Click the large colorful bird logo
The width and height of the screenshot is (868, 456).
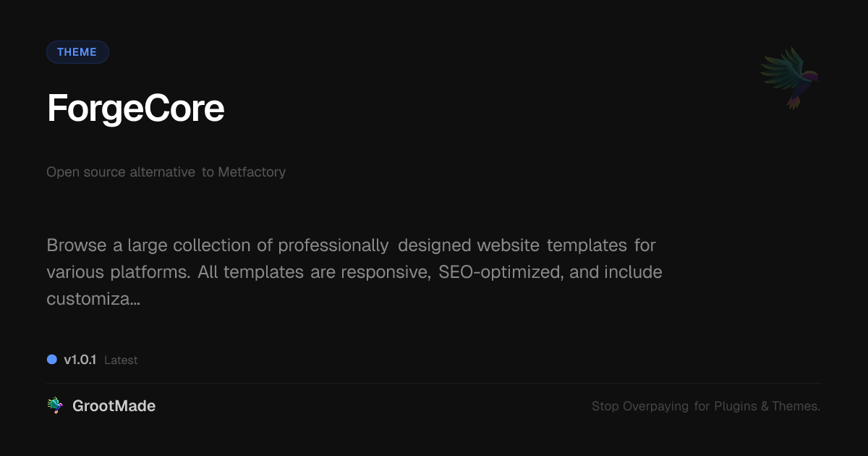pos(790,77)
